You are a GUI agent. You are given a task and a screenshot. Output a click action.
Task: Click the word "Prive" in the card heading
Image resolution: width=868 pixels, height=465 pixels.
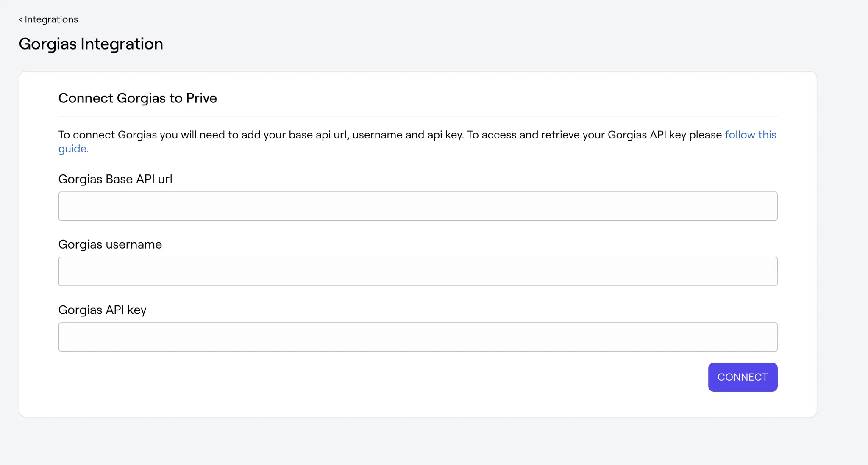(x=201, y=98)
